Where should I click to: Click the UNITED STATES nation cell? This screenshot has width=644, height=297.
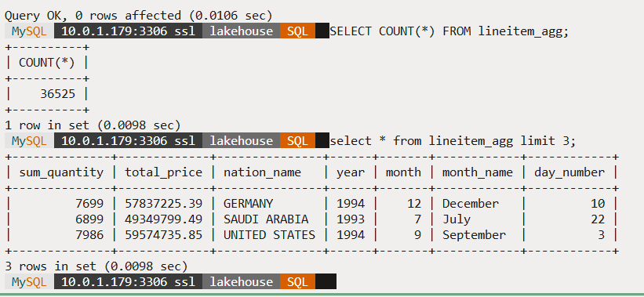(x=269, y=235)
